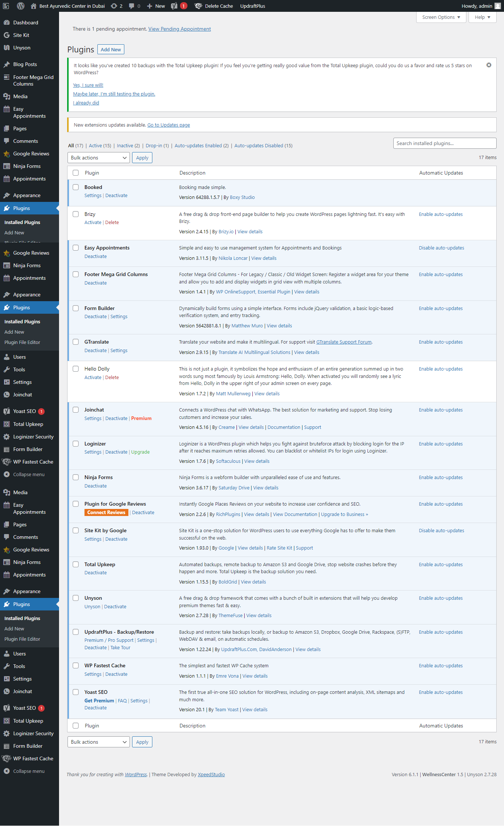Check the WP Fastest Cache plugin row checkbox
504x826 pixels.
(x=76, y=665)
